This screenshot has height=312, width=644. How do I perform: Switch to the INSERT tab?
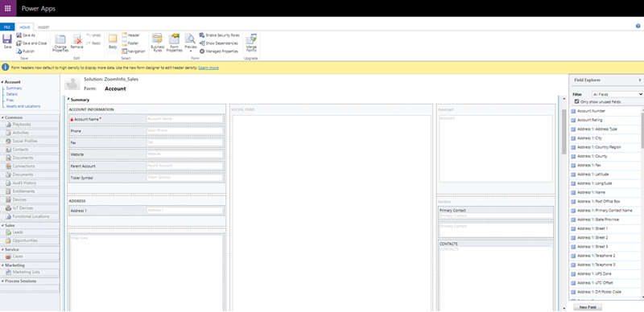[43, 27]
